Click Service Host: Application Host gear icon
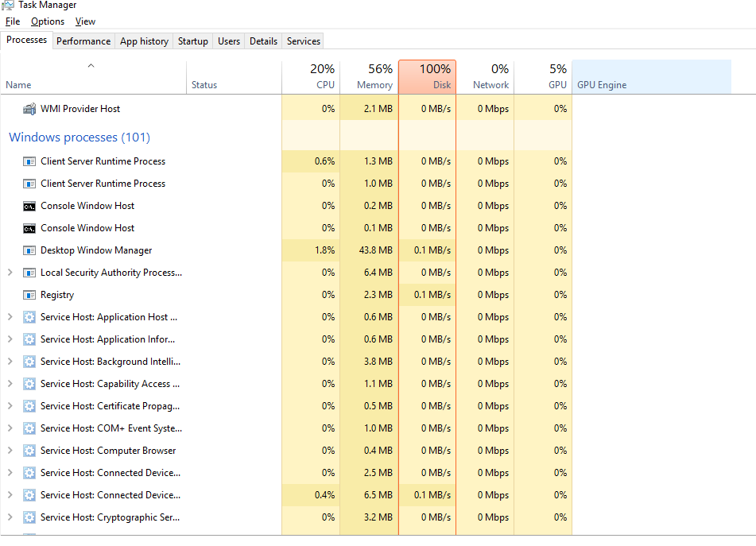The image size is (756, 546). point(29,317)
